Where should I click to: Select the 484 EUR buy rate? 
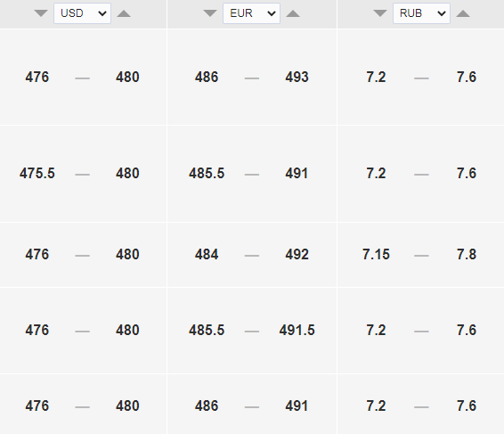click(x=207, y=255)
